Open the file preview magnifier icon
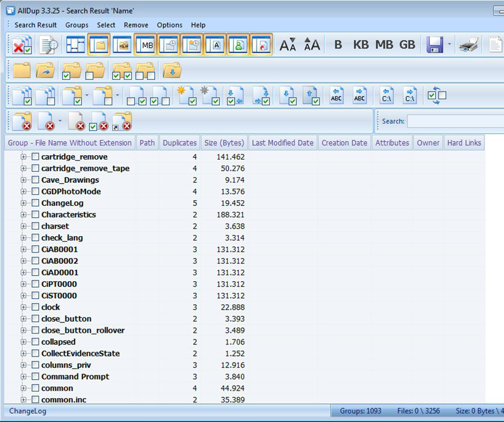Screen dimensions: 504x422 [48, 45]
